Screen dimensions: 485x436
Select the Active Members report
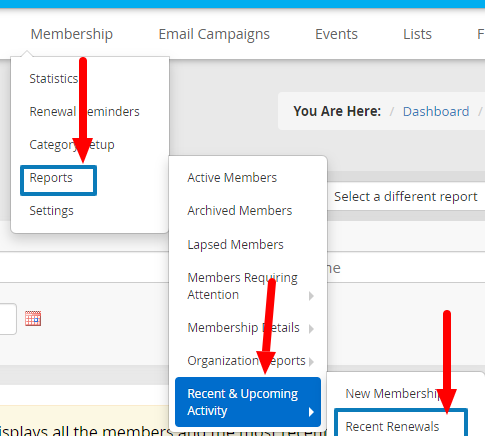[232, 178]
